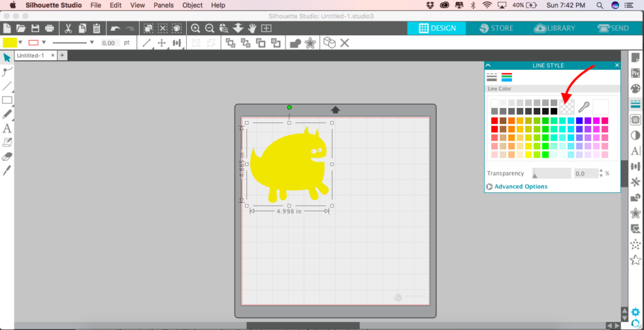Select the Text tool
Screen dimensions: 644x330
pos(7,128)
